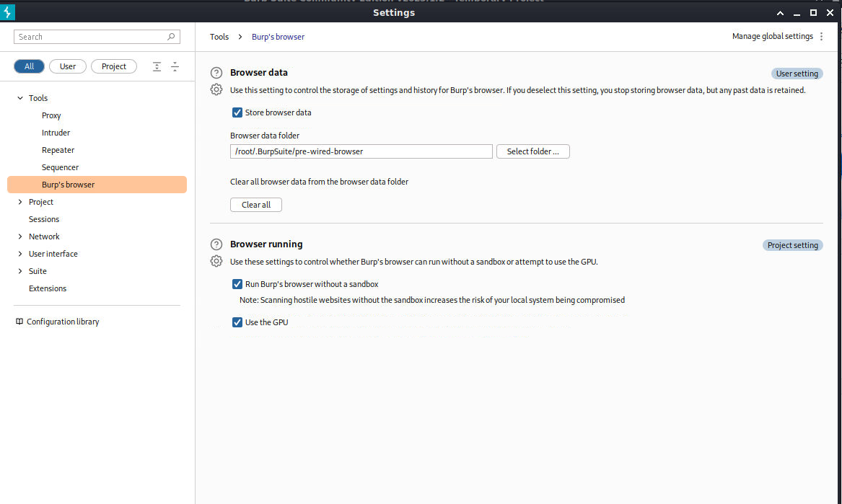Click the Browser data heading
This screenshot has height=504, width=842.
259,72
